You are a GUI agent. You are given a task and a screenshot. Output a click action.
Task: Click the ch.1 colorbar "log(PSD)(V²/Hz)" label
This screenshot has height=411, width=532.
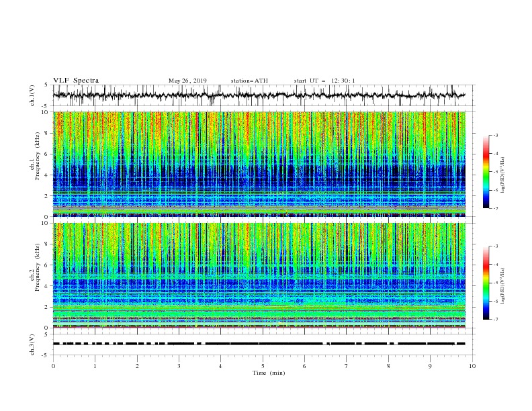coord(502,175)
